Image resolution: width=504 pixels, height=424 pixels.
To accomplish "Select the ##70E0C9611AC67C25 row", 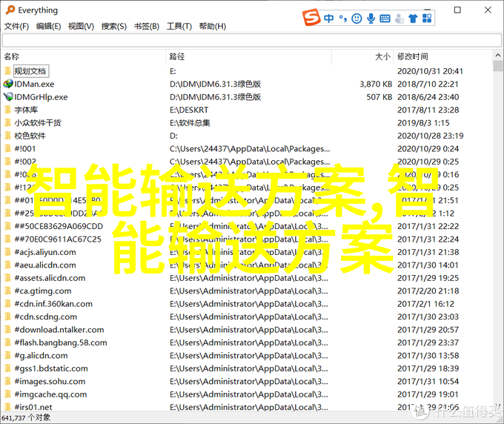I will [247, 239].
